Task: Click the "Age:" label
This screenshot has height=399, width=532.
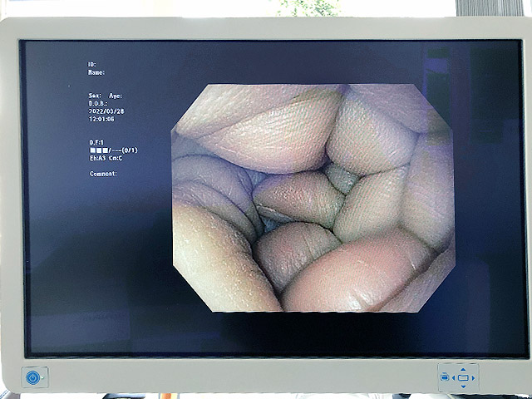Action: point(116,96)
